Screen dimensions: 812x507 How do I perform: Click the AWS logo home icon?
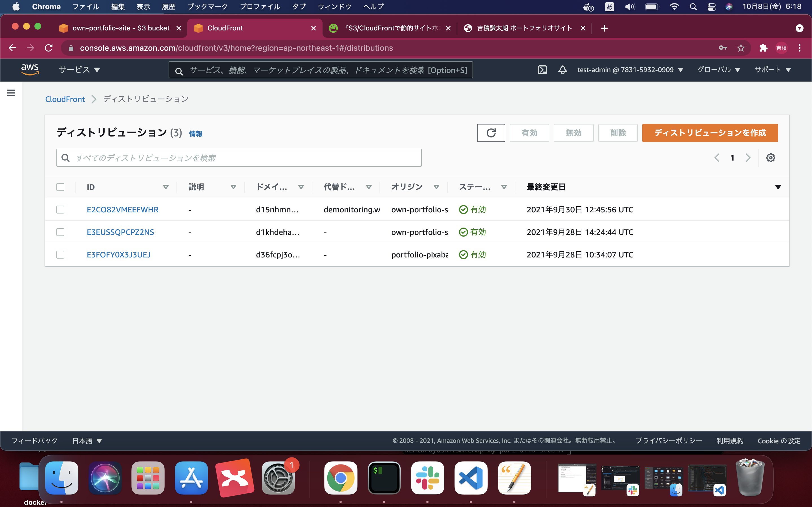(x=30, y=69)
